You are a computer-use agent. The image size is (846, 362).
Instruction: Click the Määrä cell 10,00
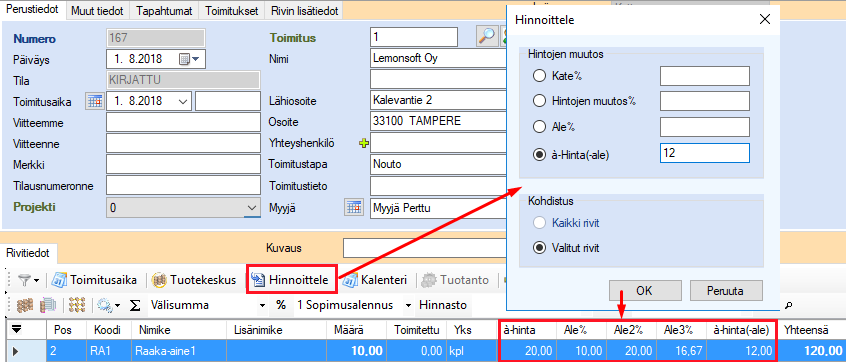[x=356, y=352]
